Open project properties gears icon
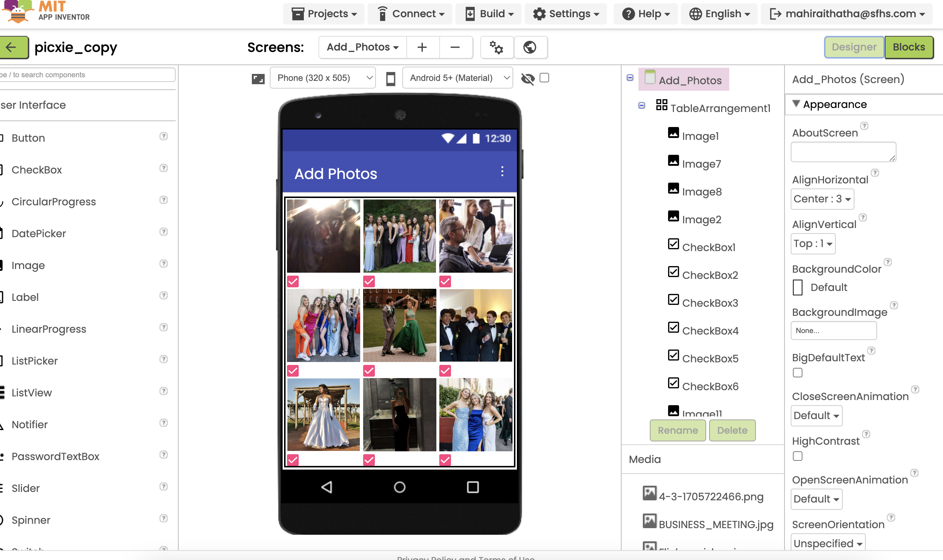The width and height of the screenshot is (943, 560). [496, 47]
